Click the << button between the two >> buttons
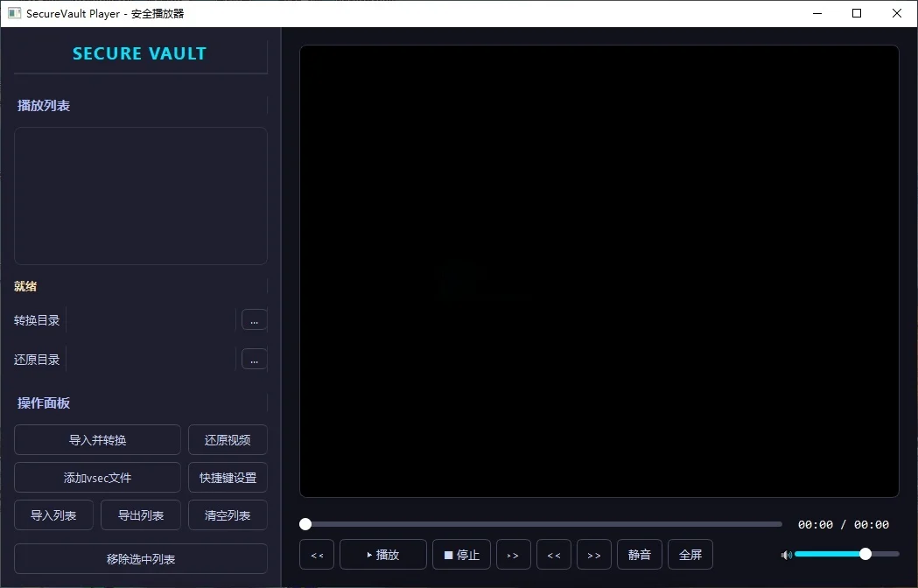 (x=554, y=555)
